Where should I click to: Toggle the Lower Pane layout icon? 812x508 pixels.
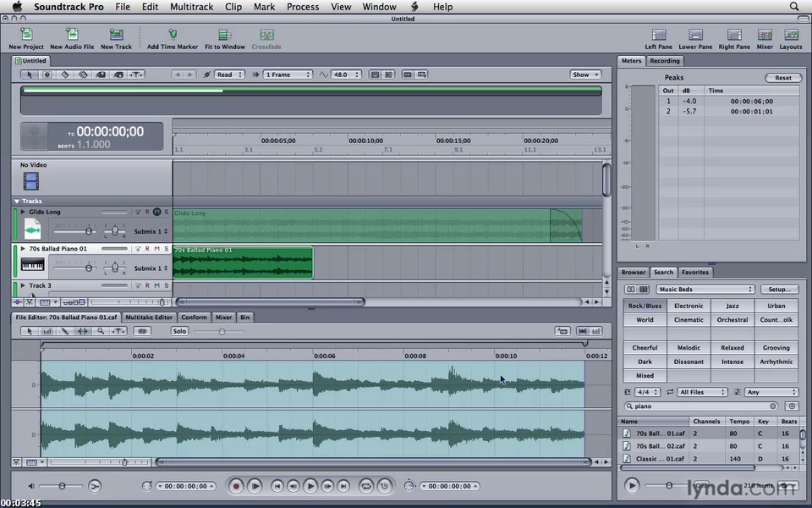(695, 35)
